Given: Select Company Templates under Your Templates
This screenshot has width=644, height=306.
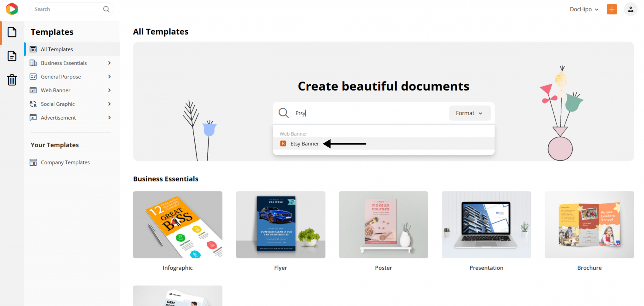Looking at the screenshot, I should pyautogui.click(x=65, y=162).
